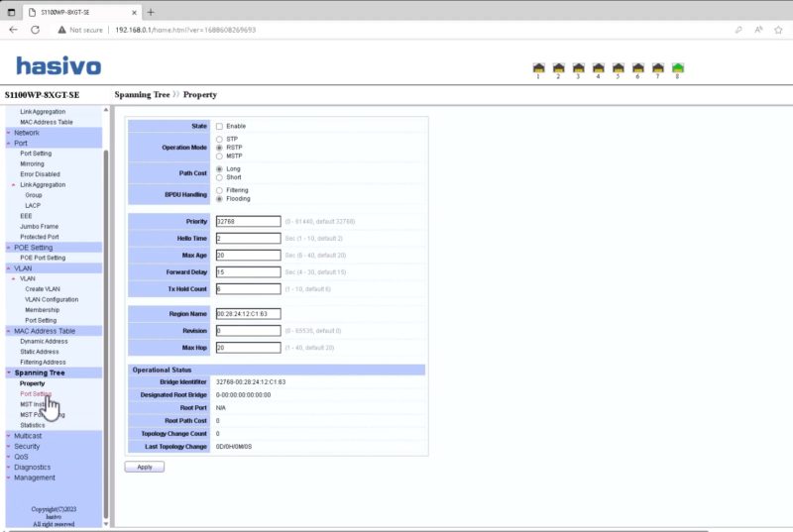Open Mirroring under Port

coord(32,163)
